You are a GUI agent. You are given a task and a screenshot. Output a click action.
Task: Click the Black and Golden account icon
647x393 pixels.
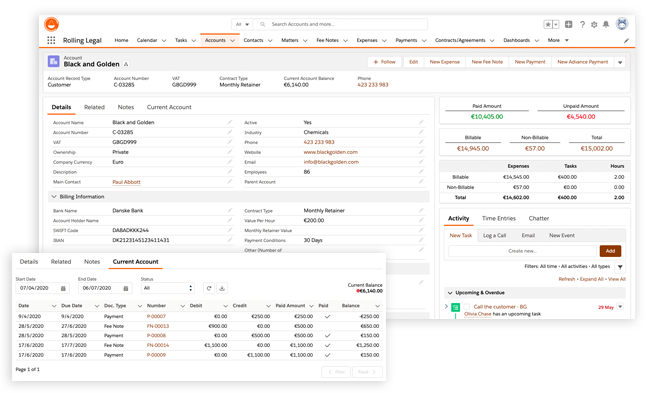pyautogui.click(x=54, y=62)
